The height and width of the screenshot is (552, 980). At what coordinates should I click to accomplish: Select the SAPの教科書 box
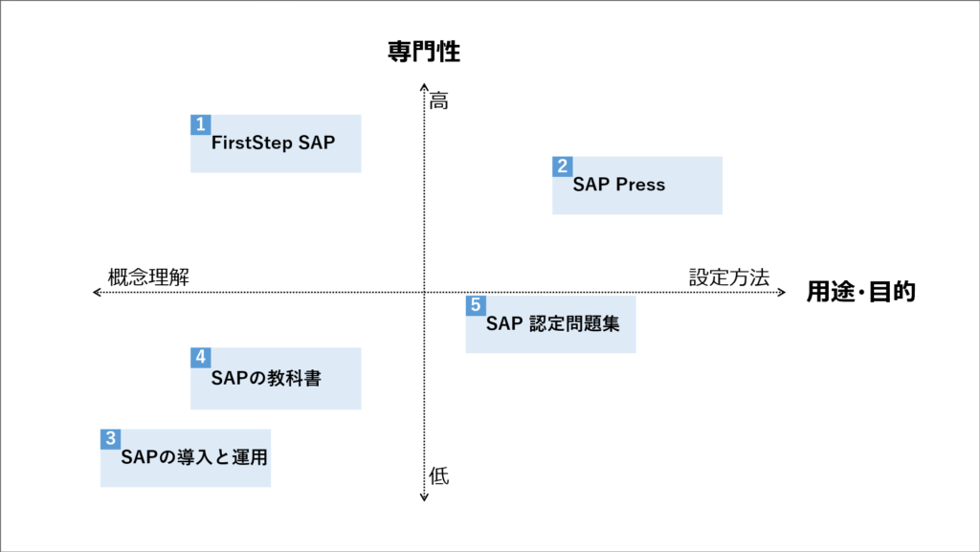tap(276, 379)
